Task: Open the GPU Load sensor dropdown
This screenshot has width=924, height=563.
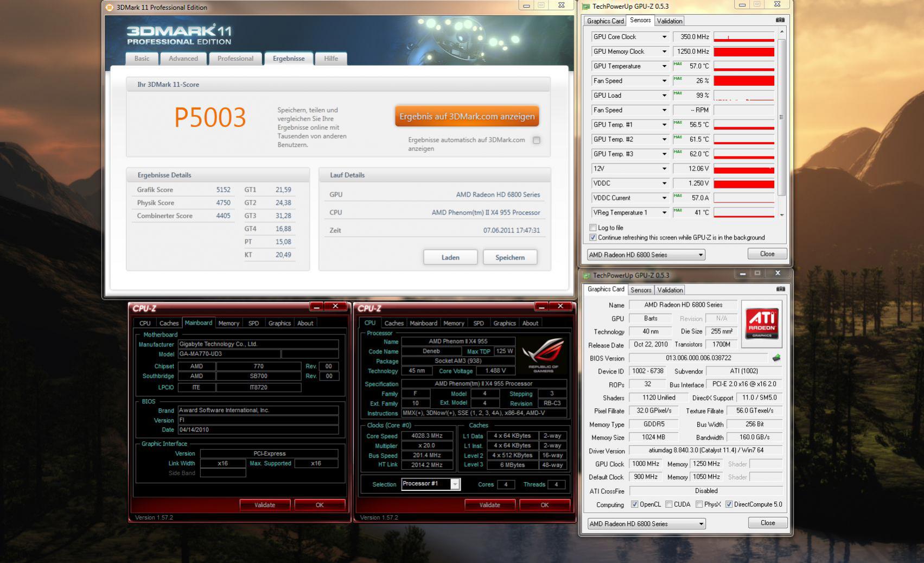Action: coord(664,96)
